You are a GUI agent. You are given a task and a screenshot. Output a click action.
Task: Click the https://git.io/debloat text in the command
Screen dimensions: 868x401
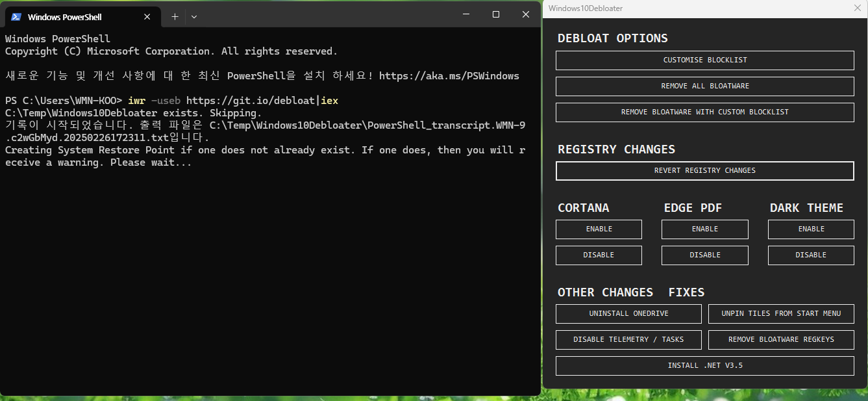coord(251,101)
